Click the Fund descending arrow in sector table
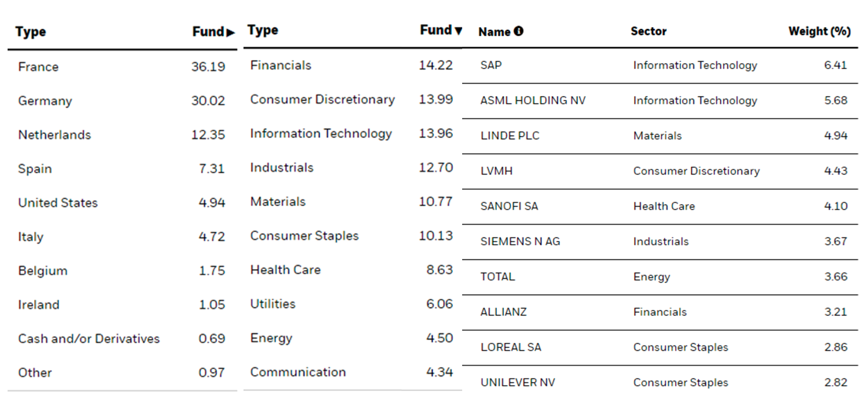This screenshot has height=403, width=868. tap(458, 30)
